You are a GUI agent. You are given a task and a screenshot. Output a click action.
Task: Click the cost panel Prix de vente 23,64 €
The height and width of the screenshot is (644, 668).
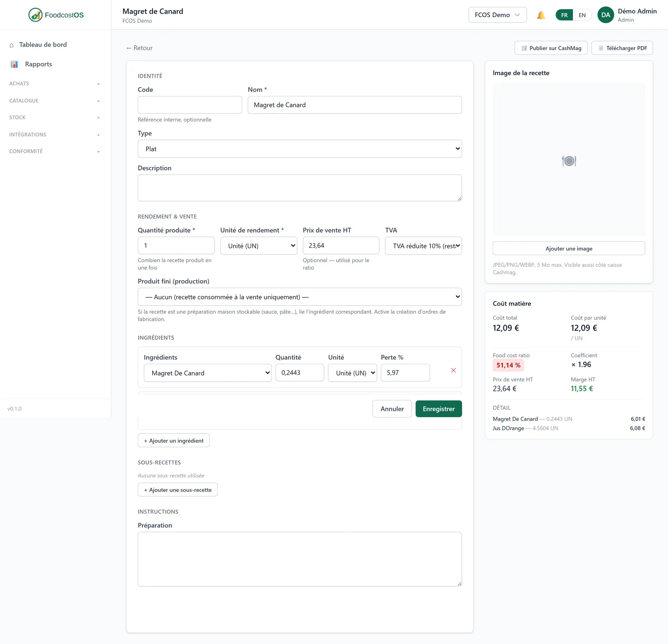click(x=505, y=389)
